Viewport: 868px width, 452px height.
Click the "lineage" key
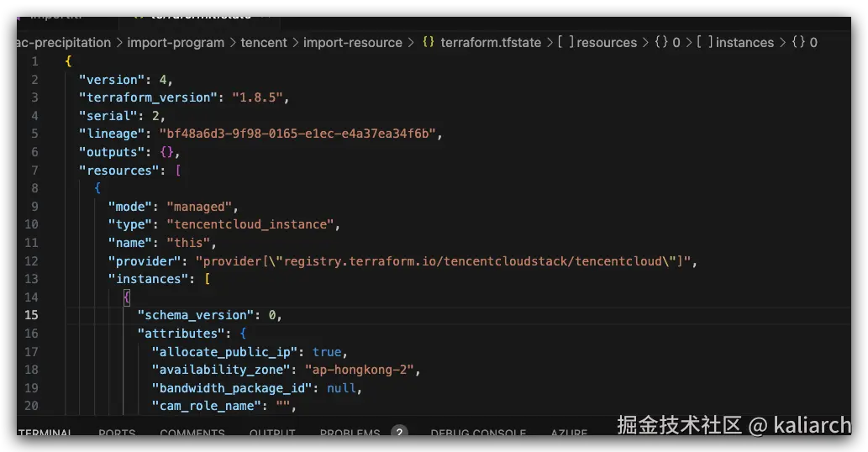[x=112, y=134]
